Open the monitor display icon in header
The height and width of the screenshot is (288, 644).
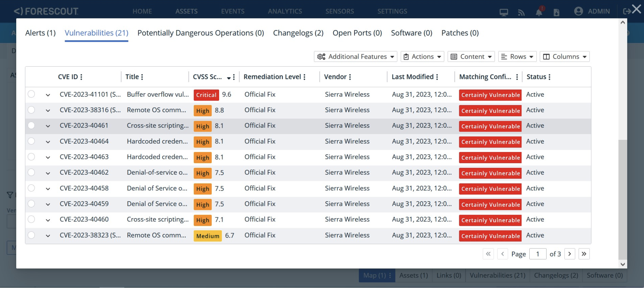pyautogui.click(x=504, y=12)
